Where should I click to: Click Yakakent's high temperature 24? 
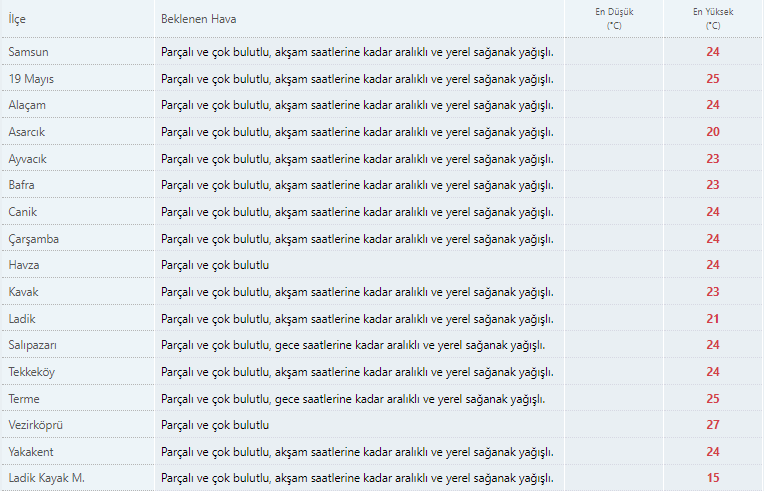pyautogui.click(x=713, y=452)
